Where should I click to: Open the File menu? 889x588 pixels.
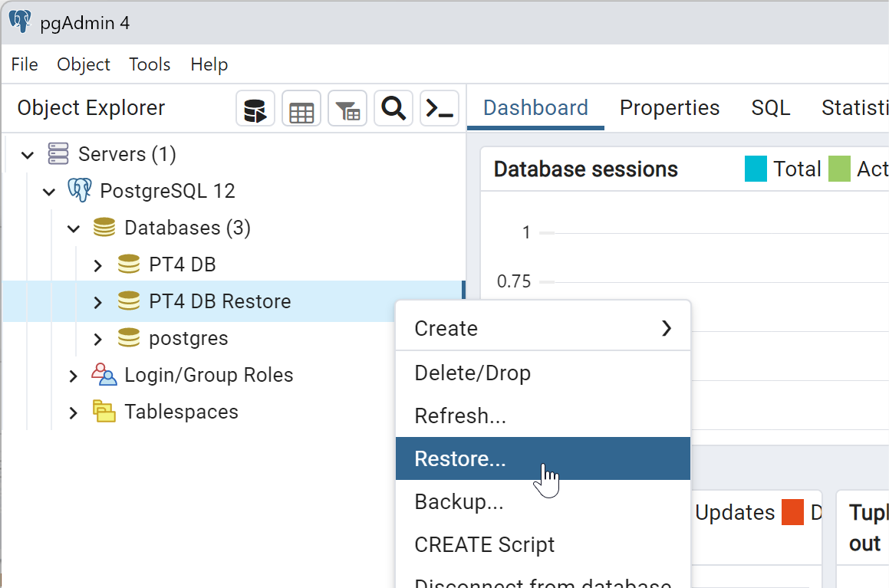[25, 64]
